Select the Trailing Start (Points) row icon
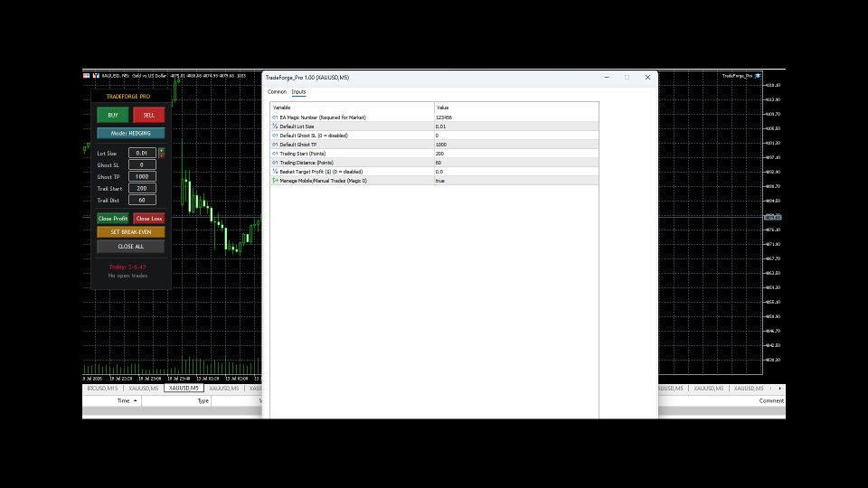 (x=275, y=154)
